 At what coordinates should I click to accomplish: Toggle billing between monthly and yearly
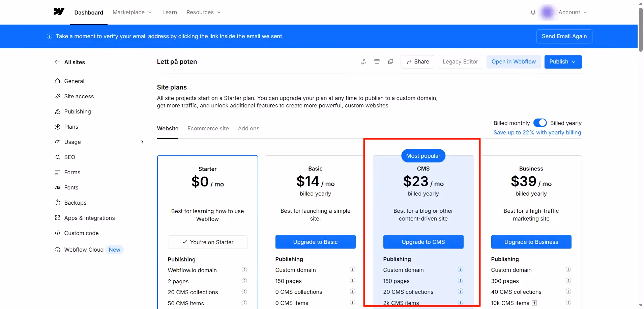[540, 123]
